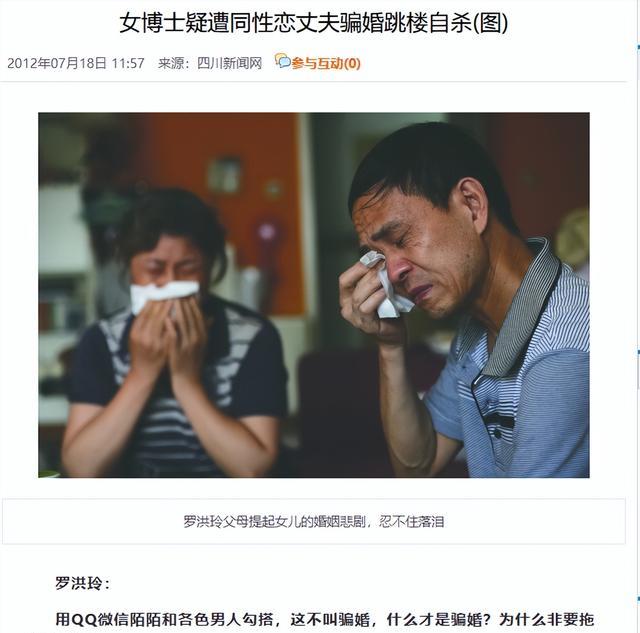Image resolution: width=640 pixels, height=633 pixels.
Task: Click the 什么才是骗婚 phrase in paragraph
Action: tap(433, 620)
